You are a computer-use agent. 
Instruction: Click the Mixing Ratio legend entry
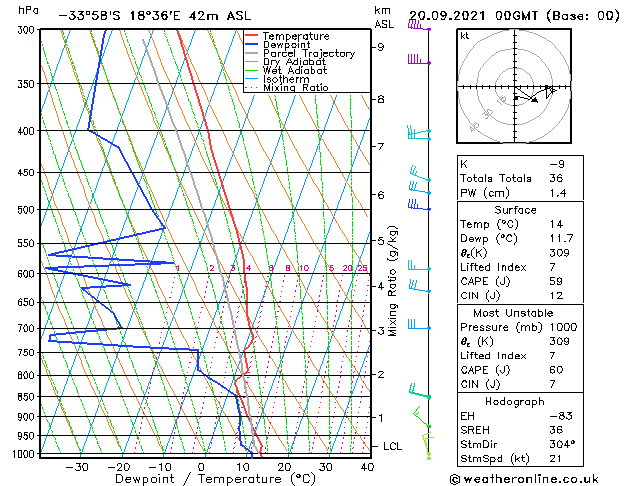[287, 87]
